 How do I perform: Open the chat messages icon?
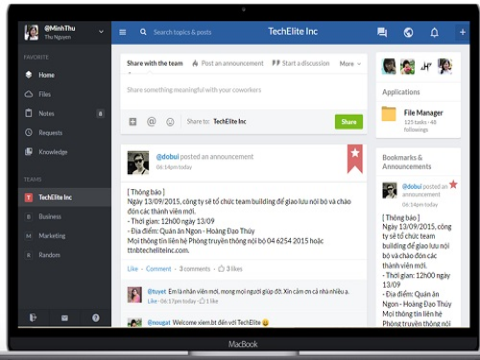click(382, 32)
